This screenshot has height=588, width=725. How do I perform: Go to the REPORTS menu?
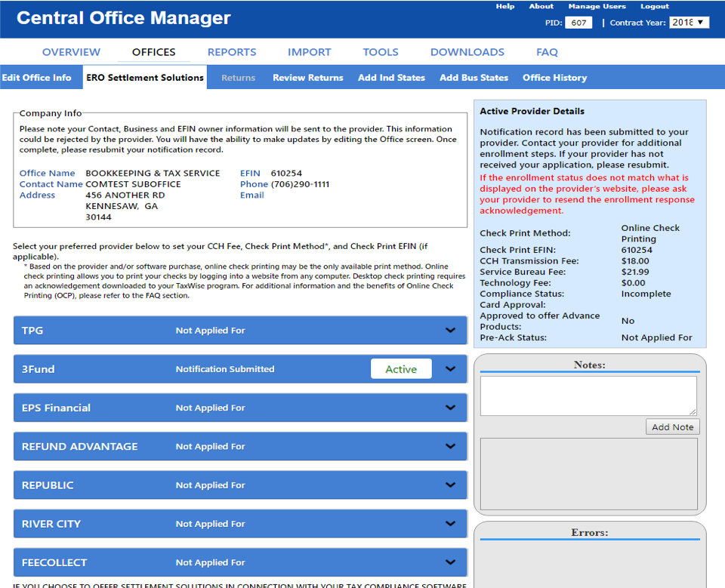point(232,52)
